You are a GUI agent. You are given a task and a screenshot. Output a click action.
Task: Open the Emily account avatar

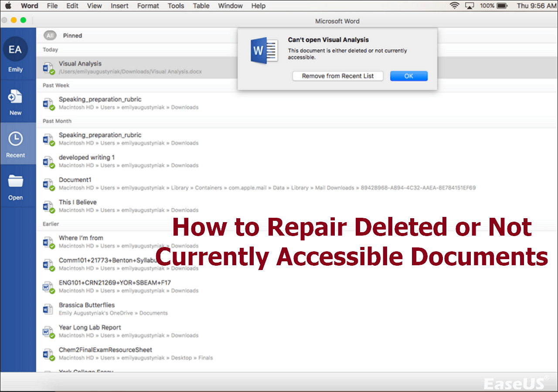15,50
